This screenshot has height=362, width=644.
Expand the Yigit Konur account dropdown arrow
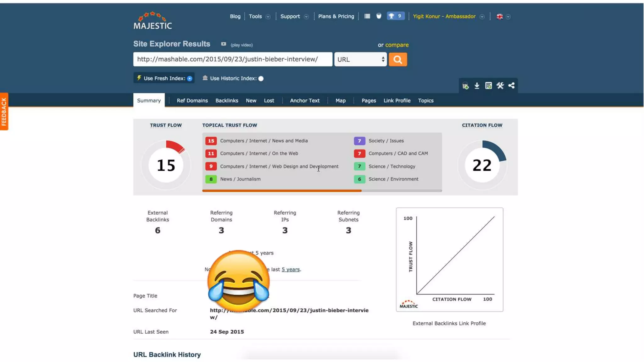482,17
